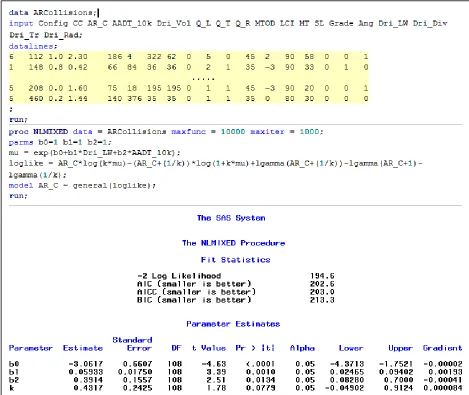Viewport: 469px width, 395px height.
Task: Select 'Dri_Vol' in the input statement
Action: click(x=174, y=23)
